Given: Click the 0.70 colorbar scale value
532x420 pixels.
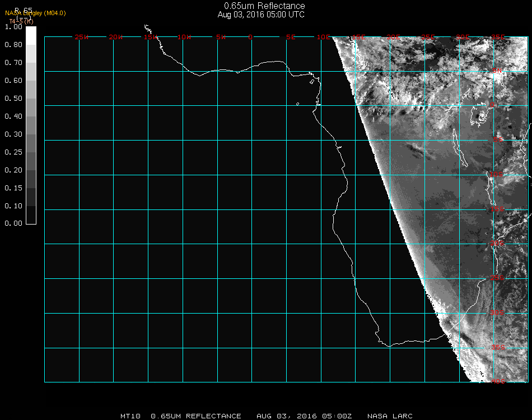Looking at the screenshot, I should coord(13,62).
